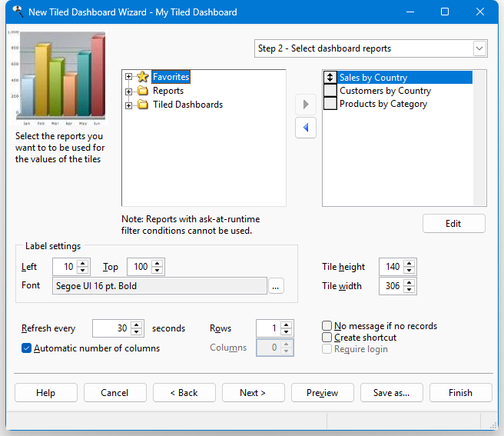
Task: Check the Create shortcut option
Action: (327, 338)
